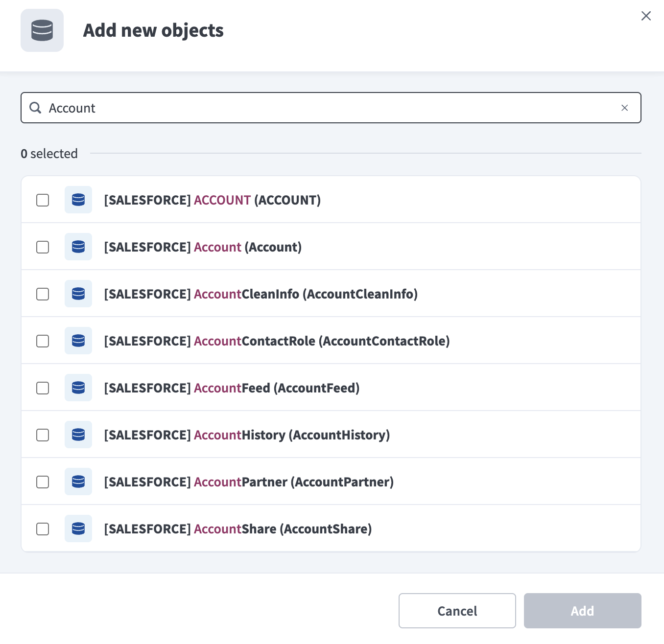664x644 pixels.
Task: Click the AccountCleanInfo (AccountCleanInfo) label
Action: (x=261, y=294)
